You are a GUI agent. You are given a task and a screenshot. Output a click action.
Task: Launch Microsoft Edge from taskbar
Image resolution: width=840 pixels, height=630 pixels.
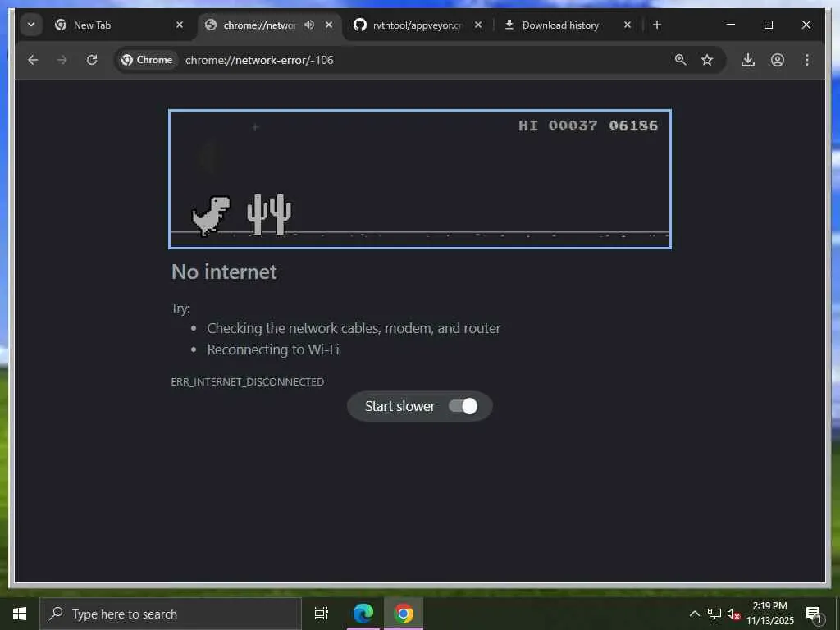(x=363, y=614)
